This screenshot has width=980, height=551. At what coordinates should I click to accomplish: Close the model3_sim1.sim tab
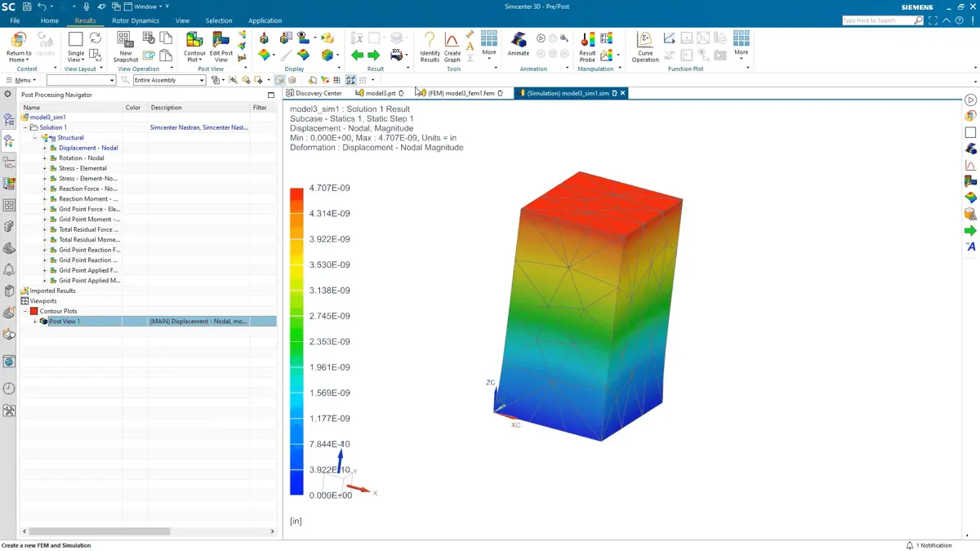pos(622,93)
